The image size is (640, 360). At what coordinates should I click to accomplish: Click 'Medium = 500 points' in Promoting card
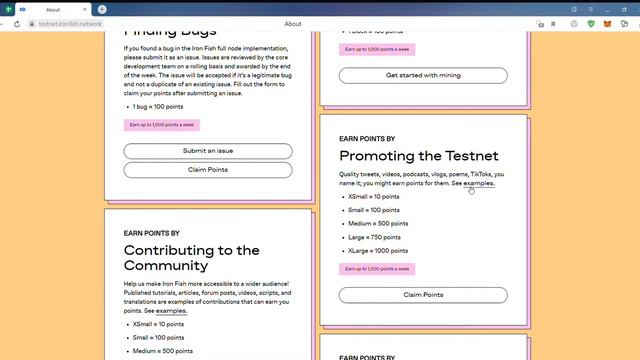(x=378, y=224)
